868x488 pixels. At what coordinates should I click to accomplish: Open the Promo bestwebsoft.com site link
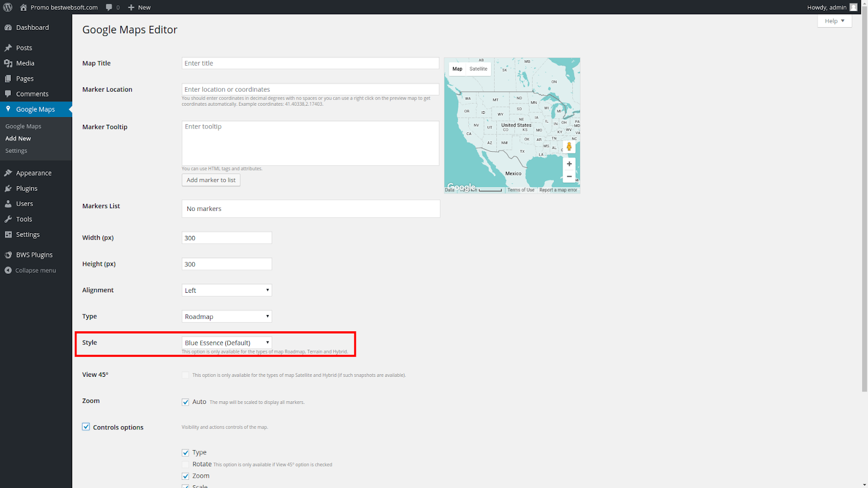pos(64,7)
